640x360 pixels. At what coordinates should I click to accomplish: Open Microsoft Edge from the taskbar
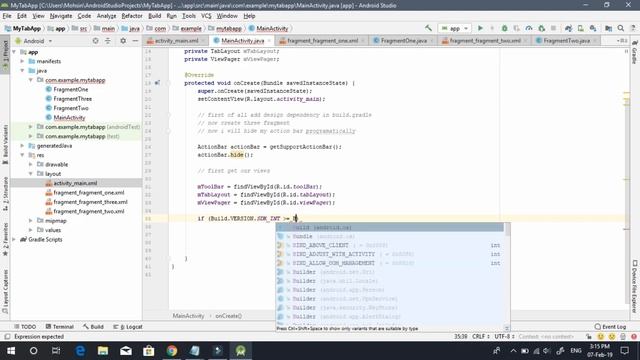(x=80, y=351)
